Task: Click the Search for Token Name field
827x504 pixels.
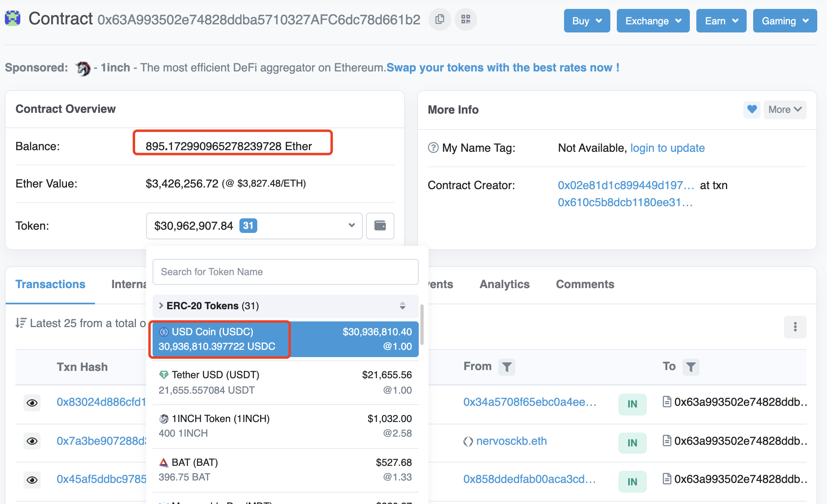Action: point(285,272)
